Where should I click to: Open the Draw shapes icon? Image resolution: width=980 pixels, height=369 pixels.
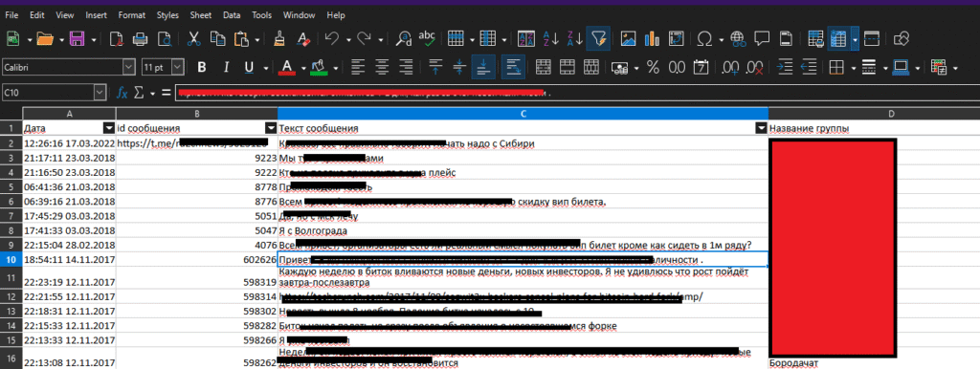[x=902, y=38]
